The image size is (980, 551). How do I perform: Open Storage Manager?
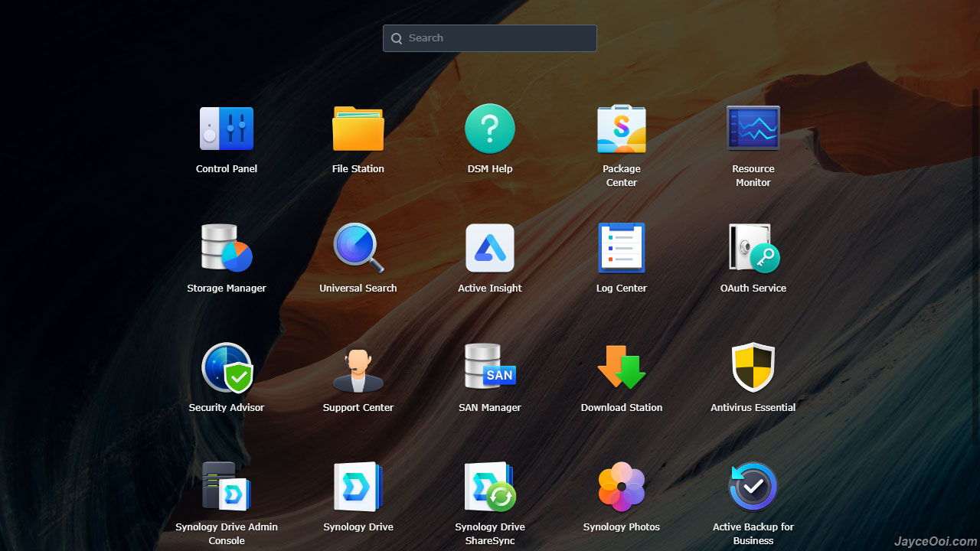tap(227, 248)
